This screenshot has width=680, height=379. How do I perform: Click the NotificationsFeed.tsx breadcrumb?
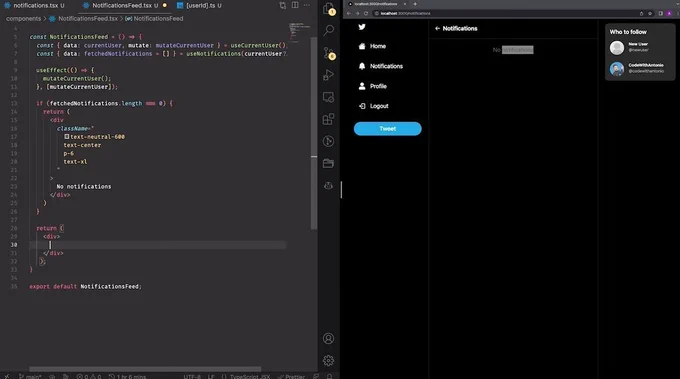coord(84,19)
